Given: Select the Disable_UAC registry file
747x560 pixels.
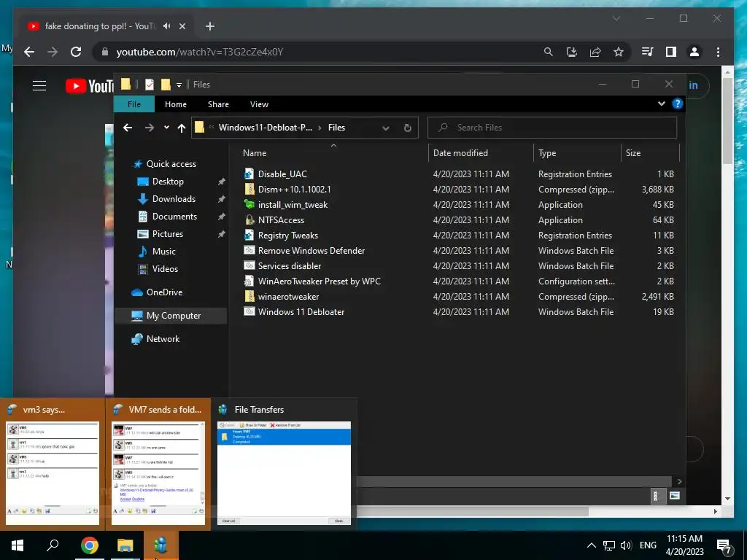Looking at the screenshot, I should [282, 174].
